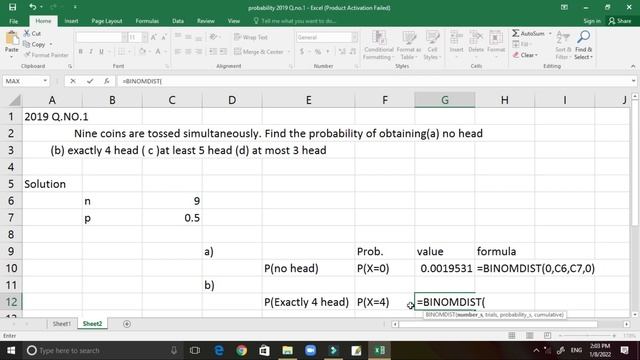640x360 pixels.
Task: Click the Share button
Action: click(620, 21)
